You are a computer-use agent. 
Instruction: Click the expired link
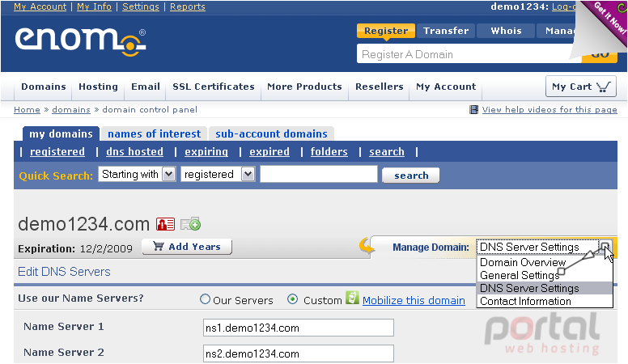(269, 152)
